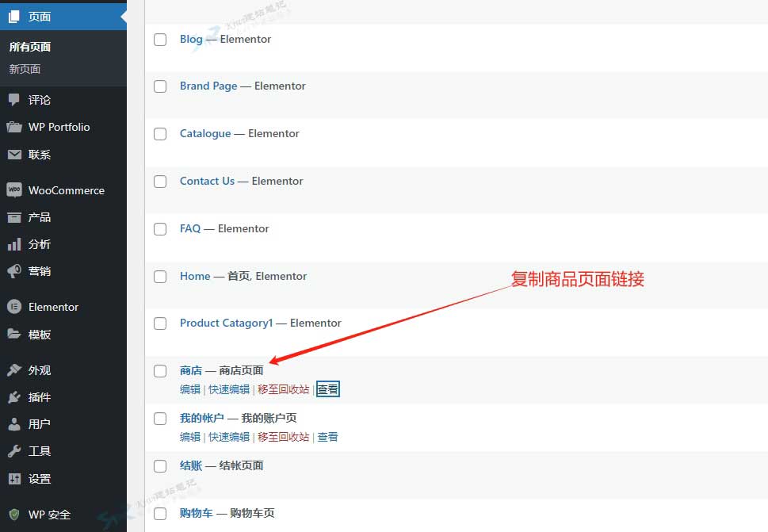This screenshot has height=532, width=768.
Task: Select the 商店 page checkbox
Action: pyautogui.click(x=160, y=371)
